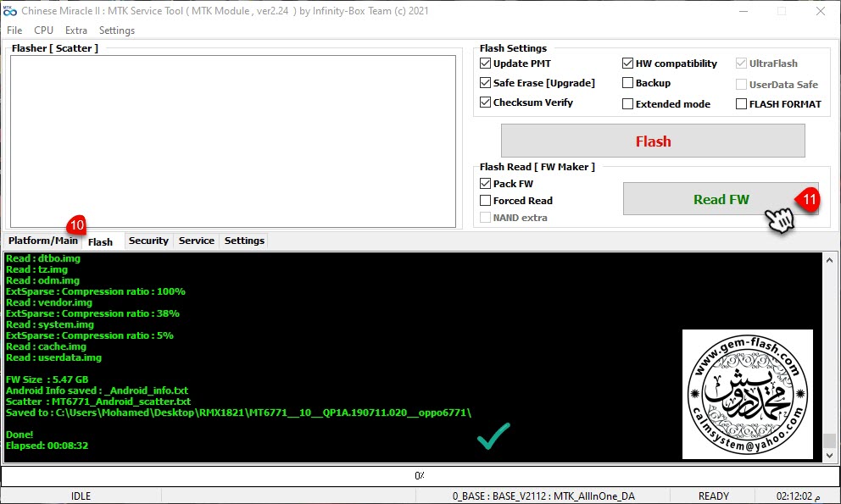841x504 pixels.
Task: Click the Infinity-Box app icon in title bar
Action: [10, 11]
